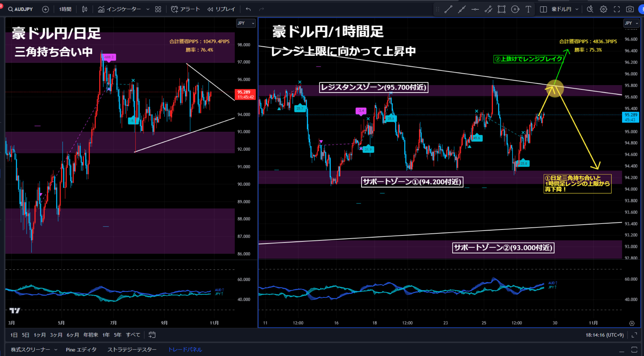Viewport: 644px width, 356px height.
Task: Open JPY currency dropdown on daily chart
Action: (246, 23)
